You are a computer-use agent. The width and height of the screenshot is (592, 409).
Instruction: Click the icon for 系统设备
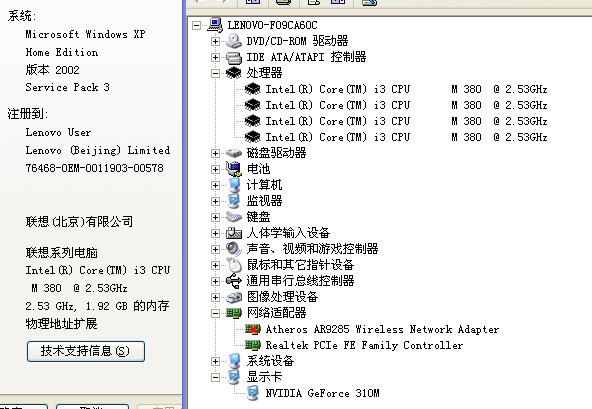pos(234,361)
